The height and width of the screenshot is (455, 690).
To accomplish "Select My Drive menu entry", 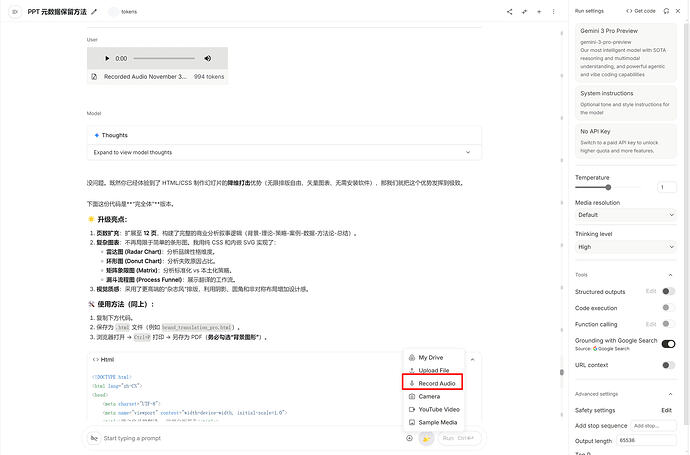I will [x=433, y=357].
